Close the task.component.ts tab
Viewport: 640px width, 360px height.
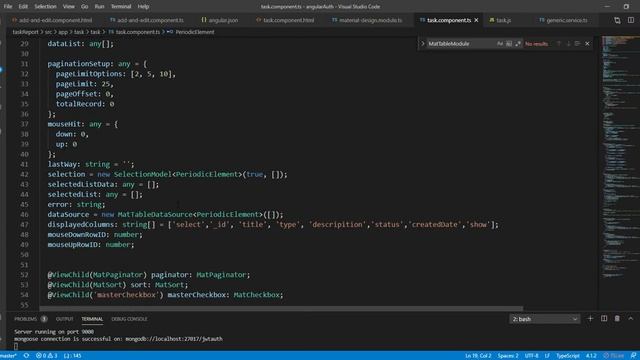tap(476, 20)
